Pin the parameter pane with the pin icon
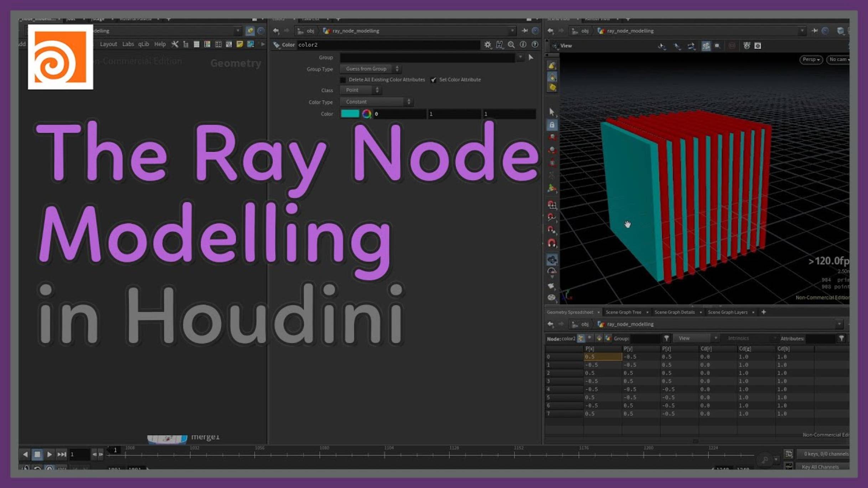Viewport: 868px width, 488px height. point(525,31)
